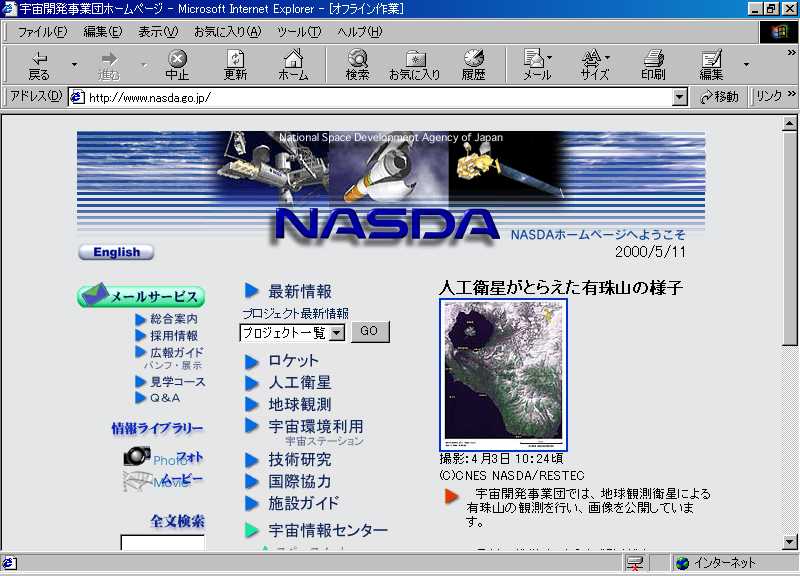Open the 施設ガイド link
The height and width of the screenshot is (576, 800).
coord(304,503)
